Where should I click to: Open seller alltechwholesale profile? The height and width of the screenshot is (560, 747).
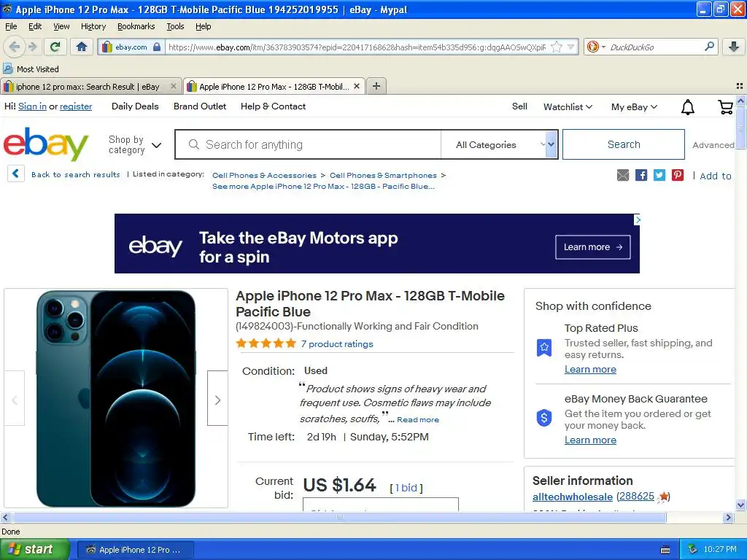pos(572,497)
